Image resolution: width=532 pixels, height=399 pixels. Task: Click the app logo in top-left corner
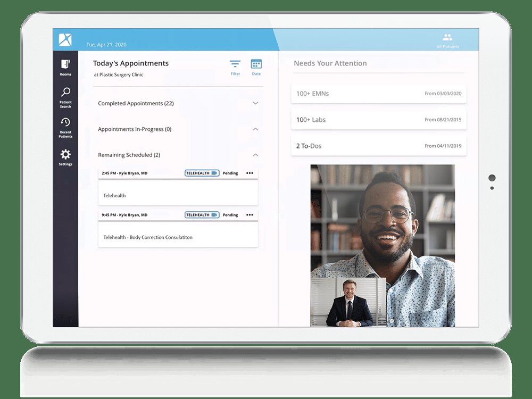(x=65, y=40)
